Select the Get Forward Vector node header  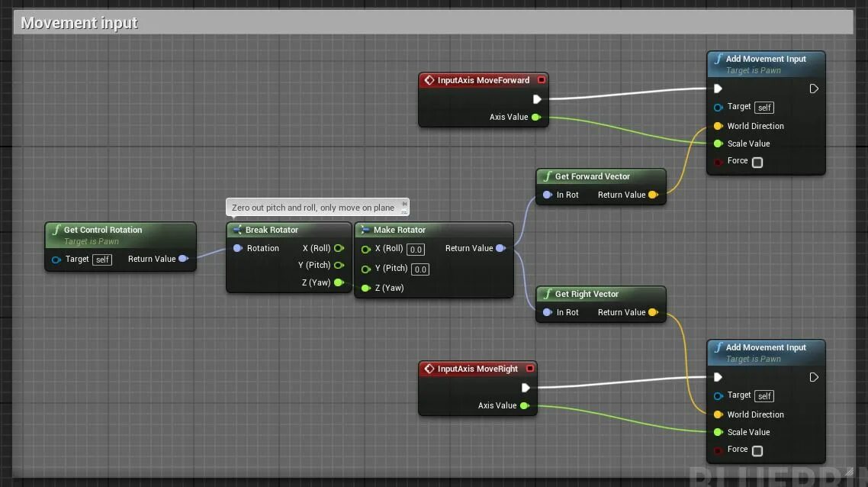coord(600,177)
